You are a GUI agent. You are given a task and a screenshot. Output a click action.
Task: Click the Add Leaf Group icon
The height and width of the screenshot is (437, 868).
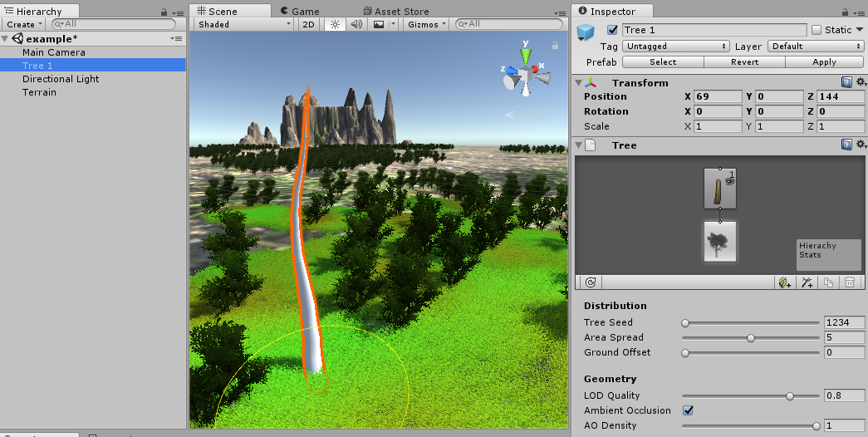[x=784, y=282]
